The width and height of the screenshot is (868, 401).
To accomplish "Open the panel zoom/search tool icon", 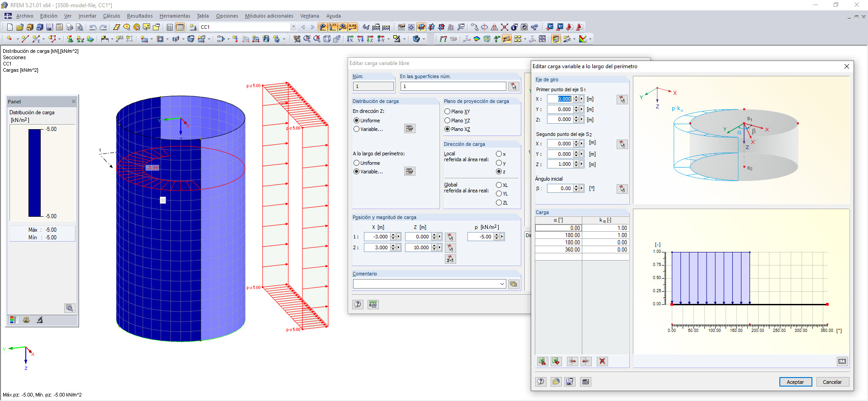I will 70,308.
